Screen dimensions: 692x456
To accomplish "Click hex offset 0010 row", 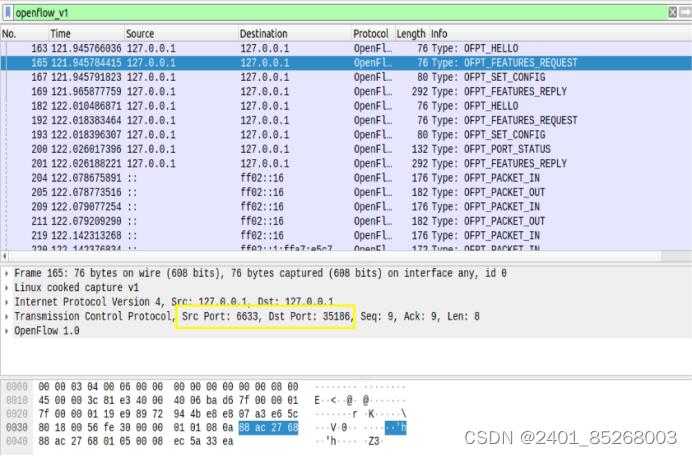I will (x=17, y=401).
